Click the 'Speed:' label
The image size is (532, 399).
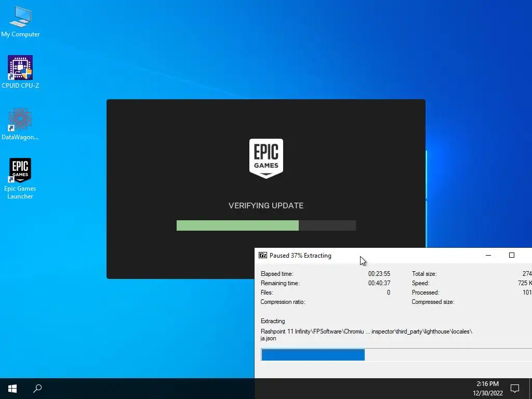[420, 283]
